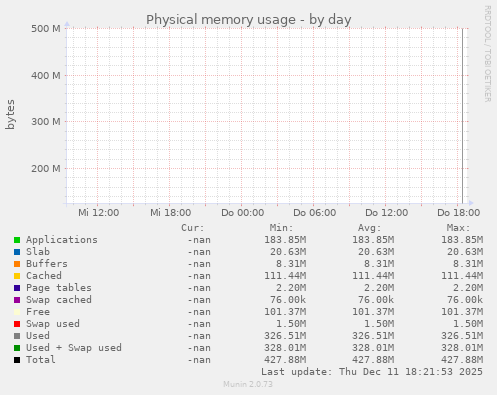Screen dimensions: 497x395
Task: Click the black Total legend swatch
Action: [x=17, y=360]
